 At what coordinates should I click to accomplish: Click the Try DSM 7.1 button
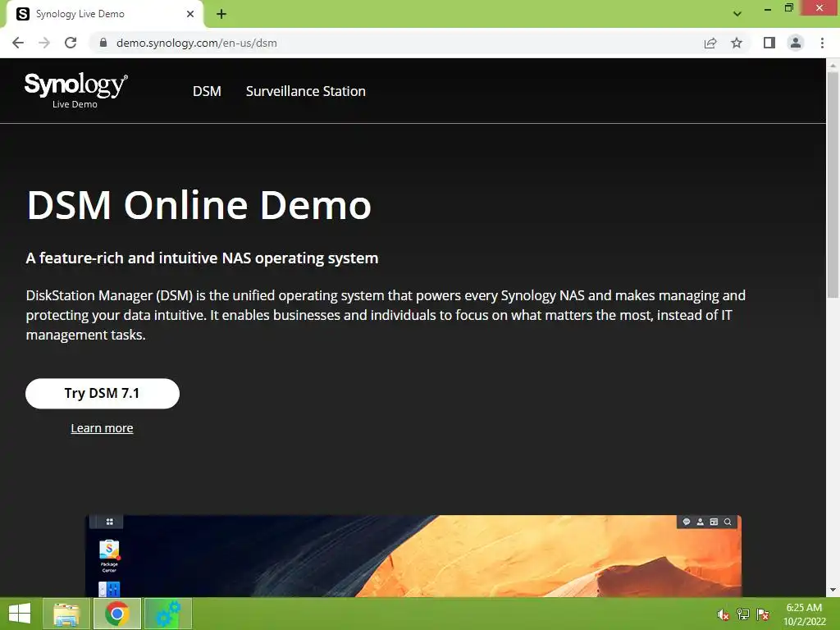[x=103, y=393]
